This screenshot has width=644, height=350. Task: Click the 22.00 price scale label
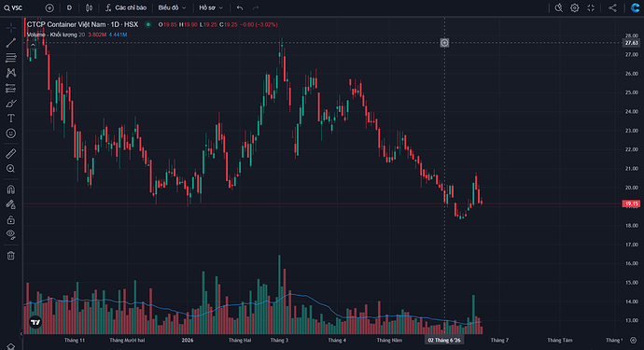point(632,149)
